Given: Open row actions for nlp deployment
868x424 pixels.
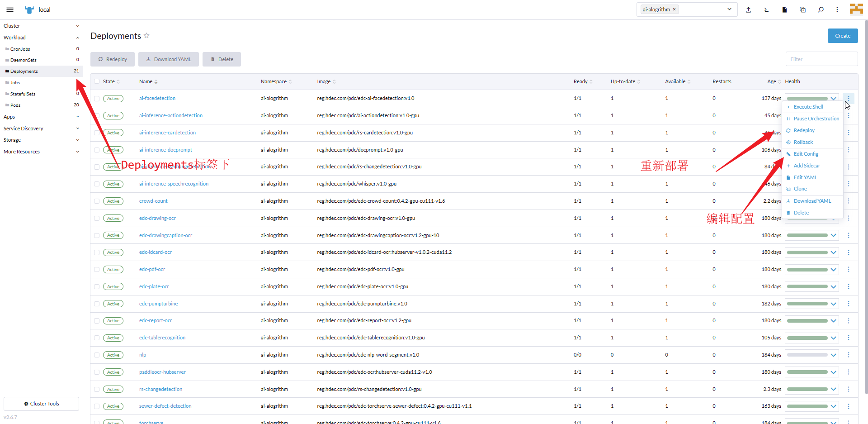Looking at the screenshot, I should pos(848,355).
